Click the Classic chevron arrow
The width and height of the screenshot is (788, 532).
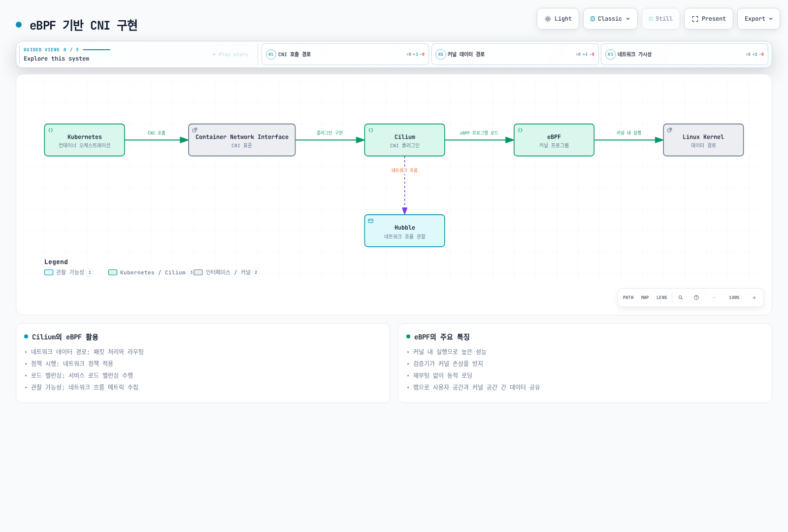[x=628, y=19]
